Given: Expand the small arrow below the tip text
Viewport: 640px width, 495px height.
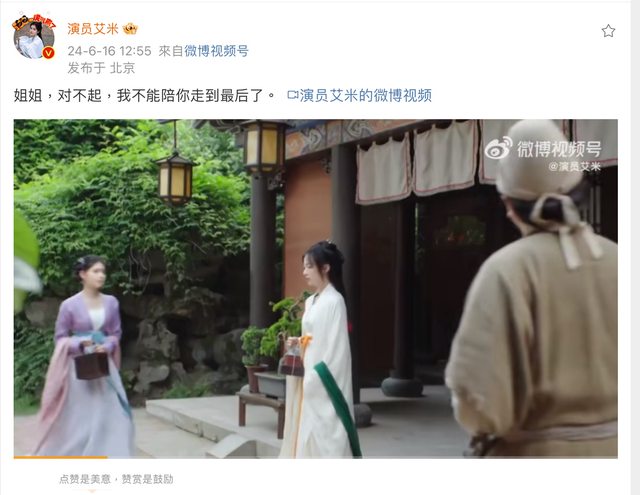Looking at the screenshot, I should [x=92, y=491].
